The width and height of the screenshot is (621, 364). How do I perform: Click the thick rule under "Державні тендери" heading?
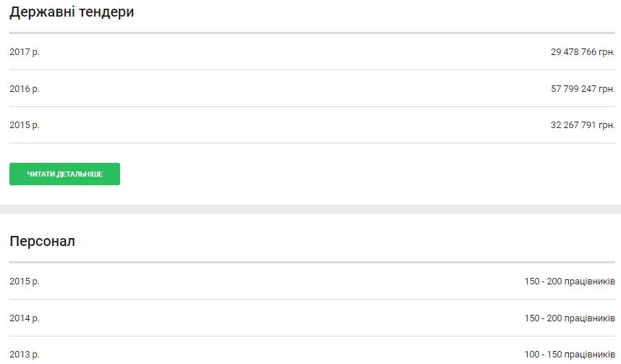click(x=312, y=33)
